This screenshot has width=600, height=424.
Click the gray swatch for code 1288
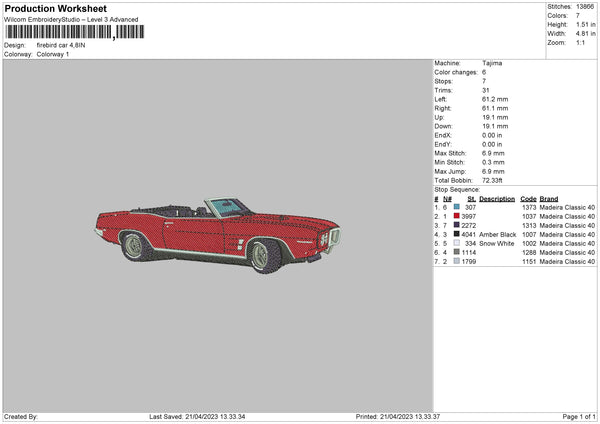click(456, 252)
